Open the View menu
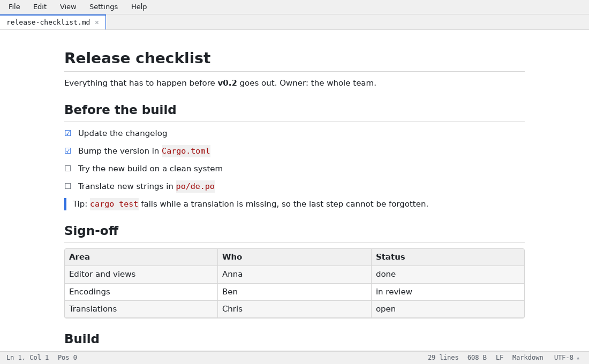The width and height of the screenshot is (589, 364). [68, 7]
